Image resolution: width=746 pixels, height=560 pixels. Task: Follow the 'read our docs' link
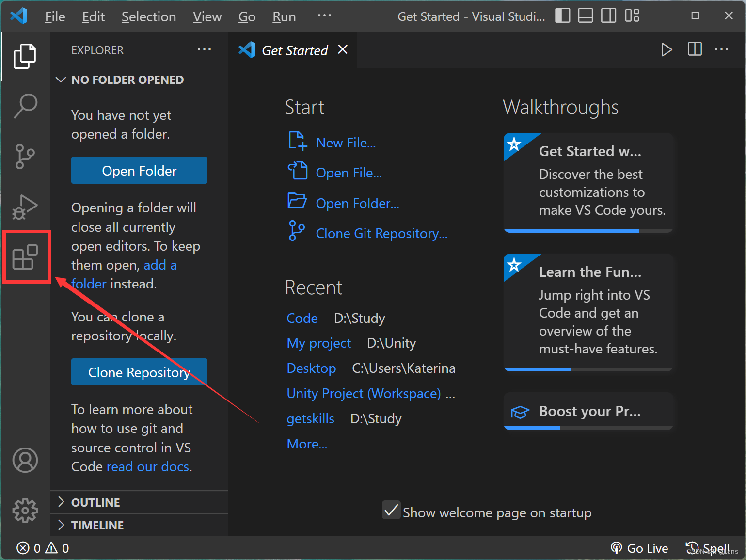point(148,466)
